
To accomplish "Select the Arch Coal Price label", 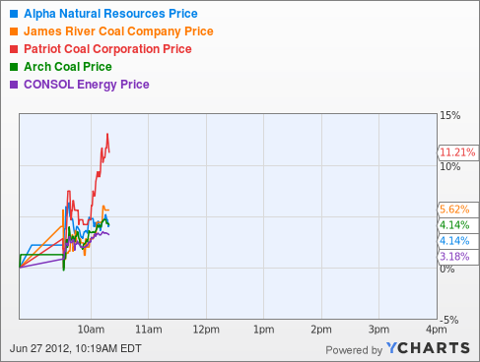I will pos(68,67).
